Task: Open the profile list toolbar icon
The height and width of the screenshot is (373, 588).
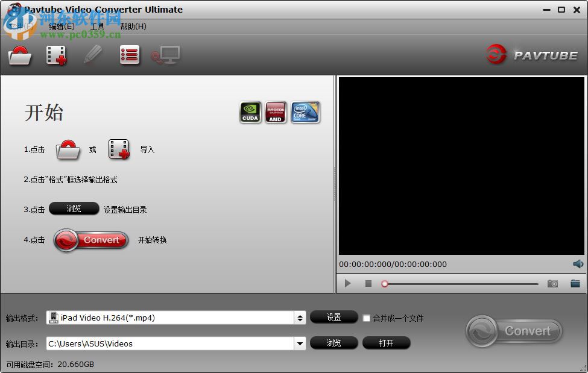Action: click(x=130, y=55)
